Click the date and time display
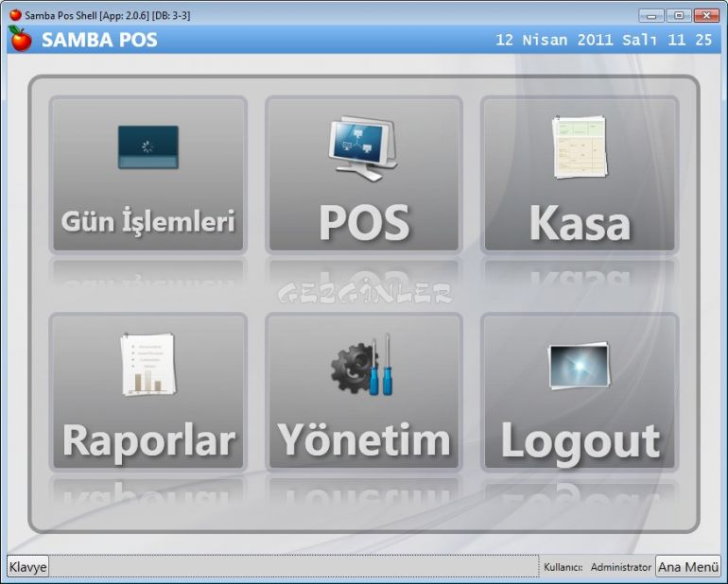The image size is (728, 584). click(x=603, y=40)
